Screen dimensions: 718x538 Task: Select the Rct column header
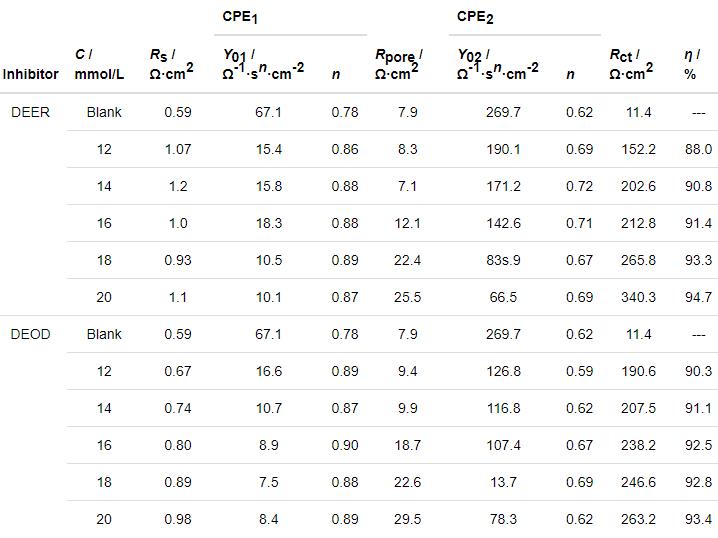click(631, 64)
